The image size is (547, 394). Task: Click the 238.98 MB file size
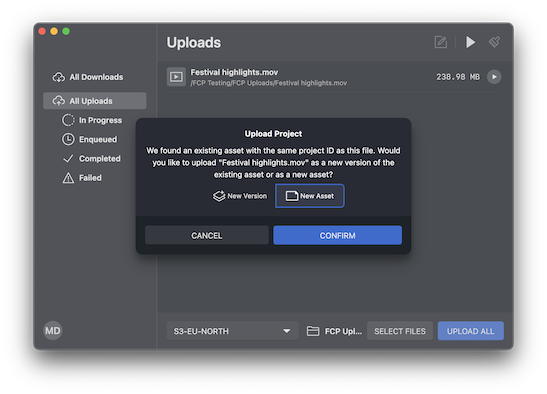pos(458,77)
